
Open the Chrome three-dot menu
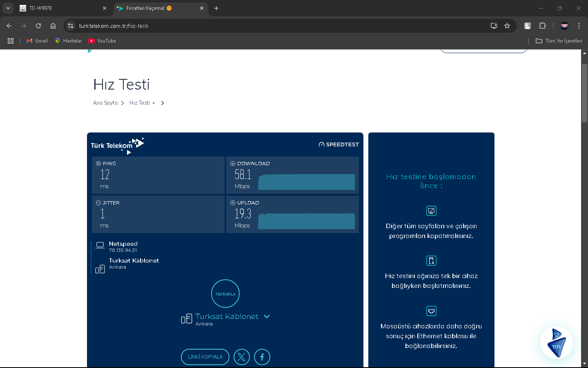pos(579,26)
